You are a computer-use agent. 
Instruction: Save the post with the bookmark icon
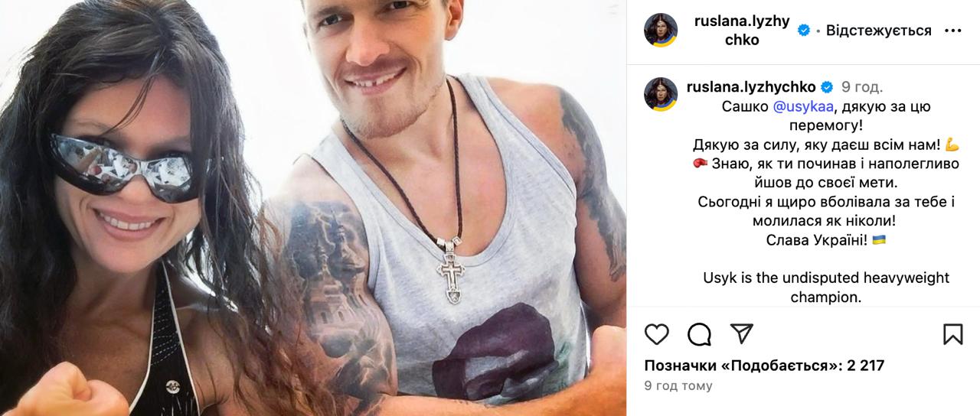pos(952,334)
